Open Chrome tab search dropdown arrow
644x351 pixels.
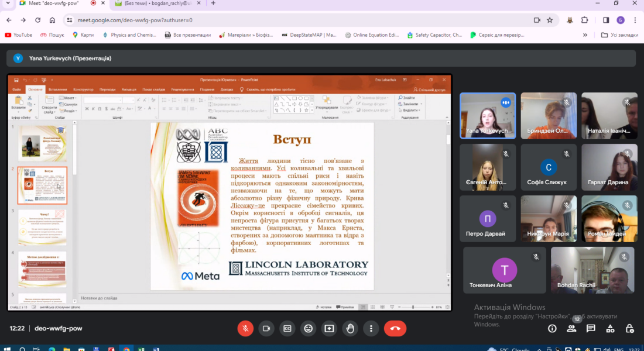coord(9,4)
